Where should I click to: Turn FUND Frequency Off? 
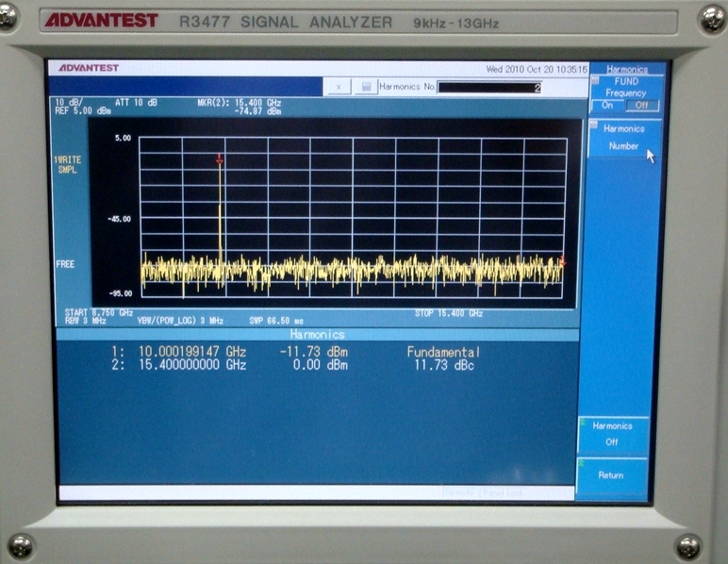pyautogui.click(x=641, y=106)
